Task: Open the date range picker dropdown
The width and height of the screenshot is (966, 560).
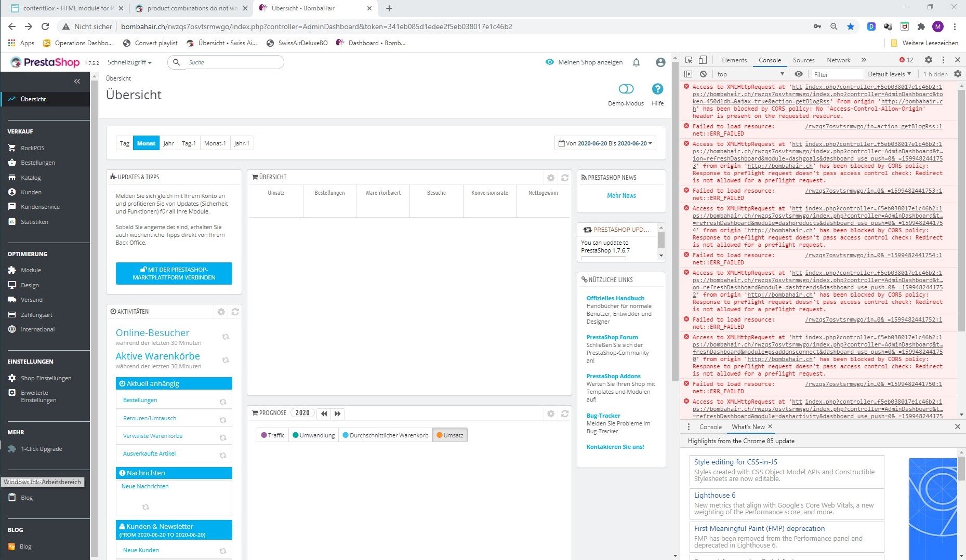Action: 605,143
